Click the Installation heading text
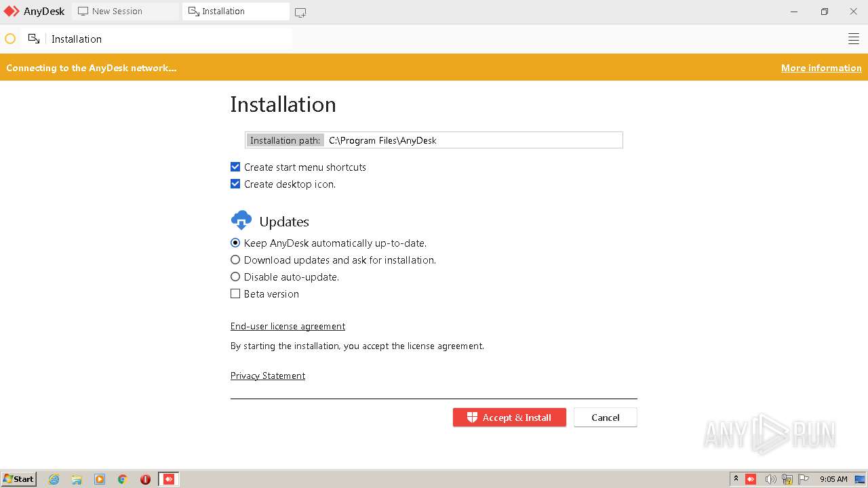868x488 pixels. tap(283, 104)
